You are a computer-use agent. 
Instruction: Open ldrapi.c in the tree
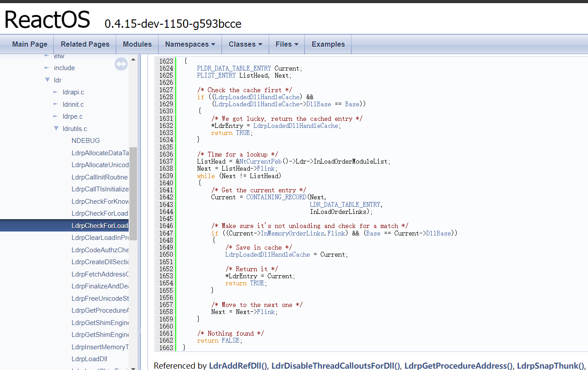click(x=73, y=92)
